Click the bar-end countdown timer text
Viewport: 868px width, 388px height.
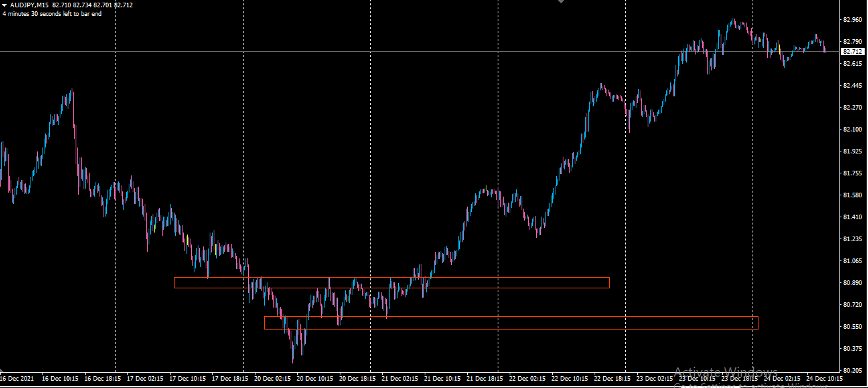52,13
